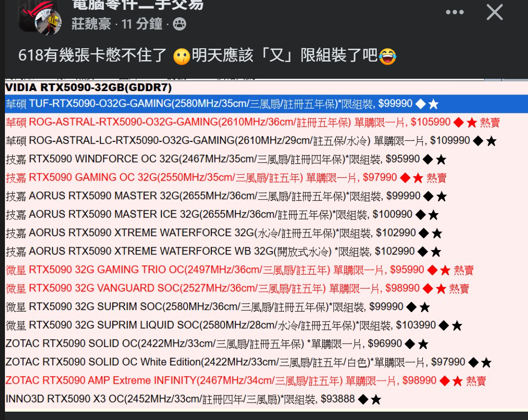Click star on ZOTAC SOLID OC $96990 row

[x=423, y=345]
